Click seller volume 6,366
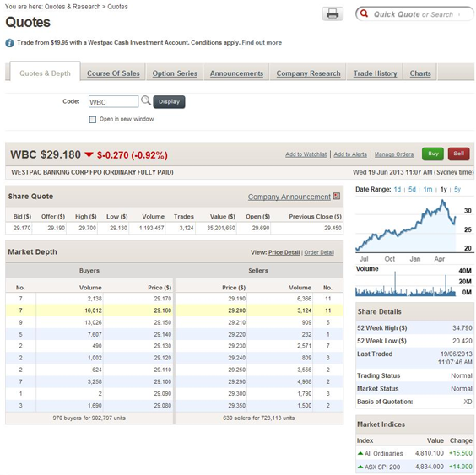Screen dimensions: 476x475 pyautogui.click(x=304, y=299)
